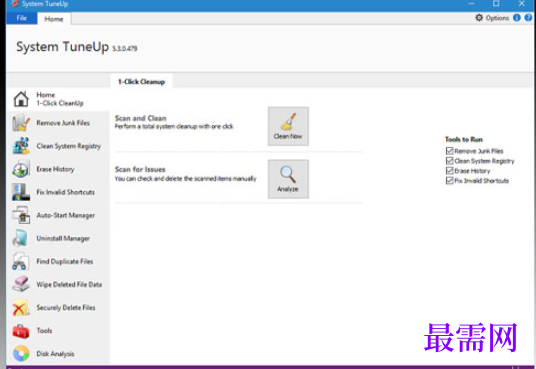The image size is (536, 369).
Task: Click the Scan for Issues heading
Action: click(140, 169)
